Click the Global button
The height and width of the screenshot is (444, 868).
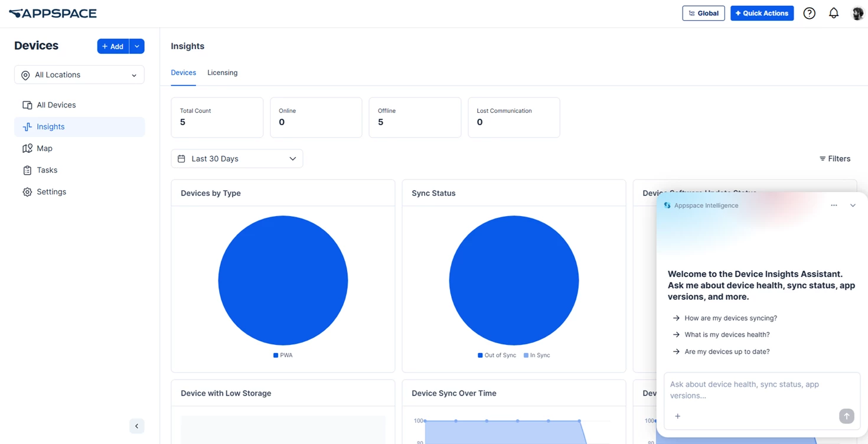click(x=703, y=13)
